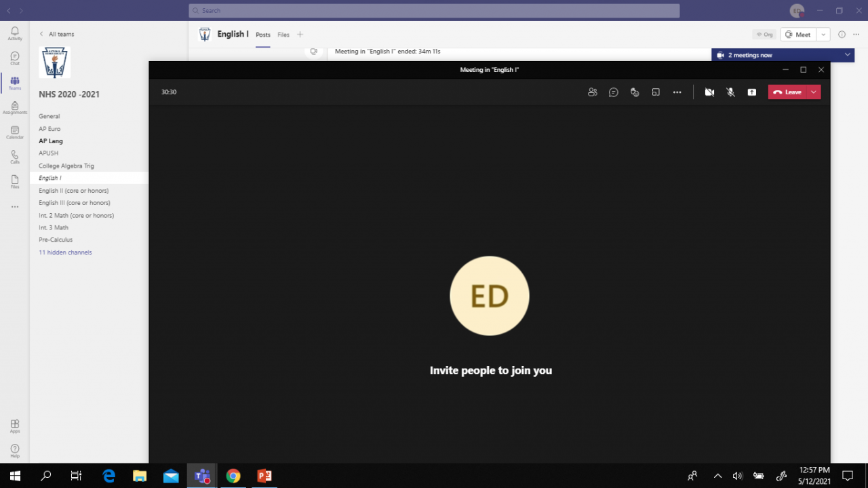
Task: Open the Files icon in sidebar
Action: 15,181
